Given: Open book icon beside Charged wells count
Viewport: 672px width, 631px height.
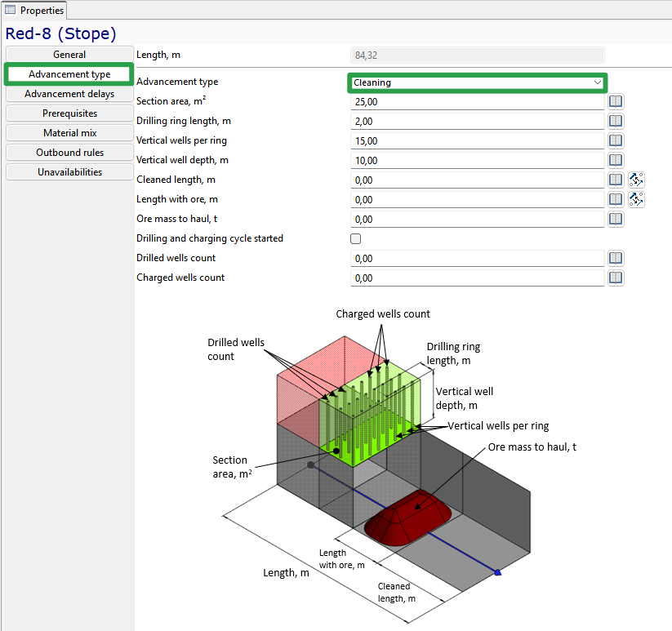Looking at the screenshot, I should click(x=616, y=278).
